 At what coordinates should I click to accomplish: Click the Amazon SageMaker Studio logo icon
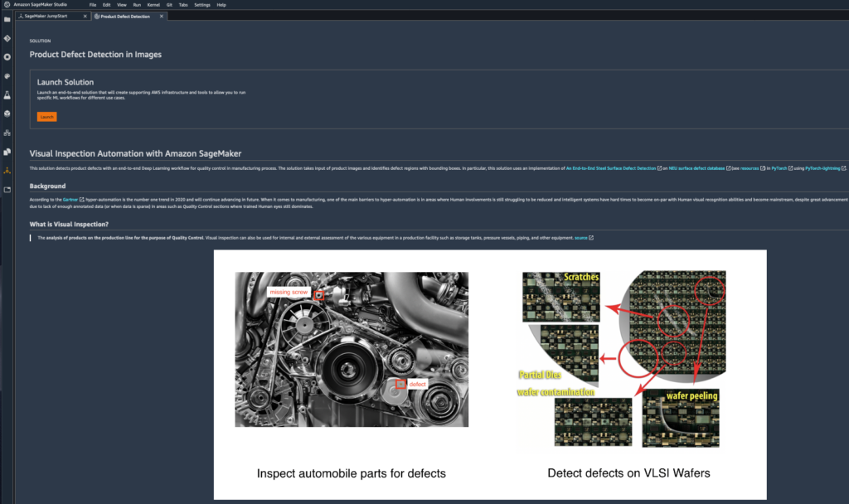click(x=7, y=4)
